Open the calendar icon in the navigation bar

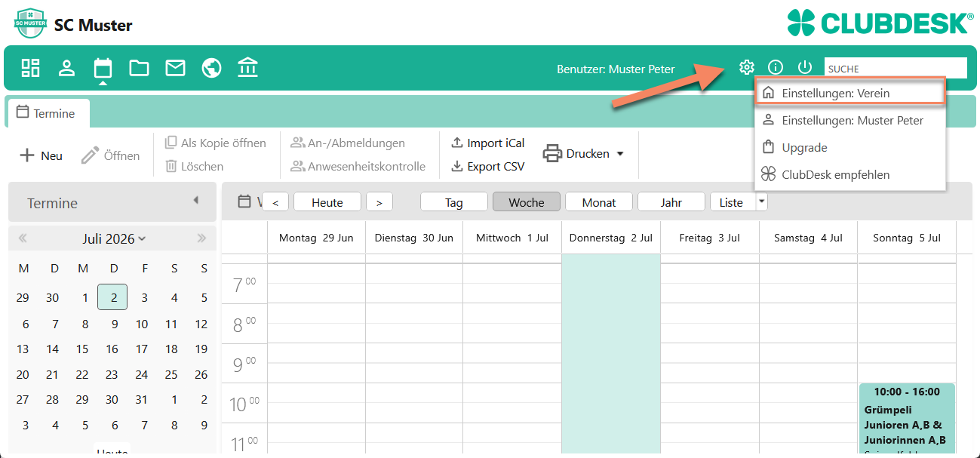pyautogui.click(x=103, y=68)
